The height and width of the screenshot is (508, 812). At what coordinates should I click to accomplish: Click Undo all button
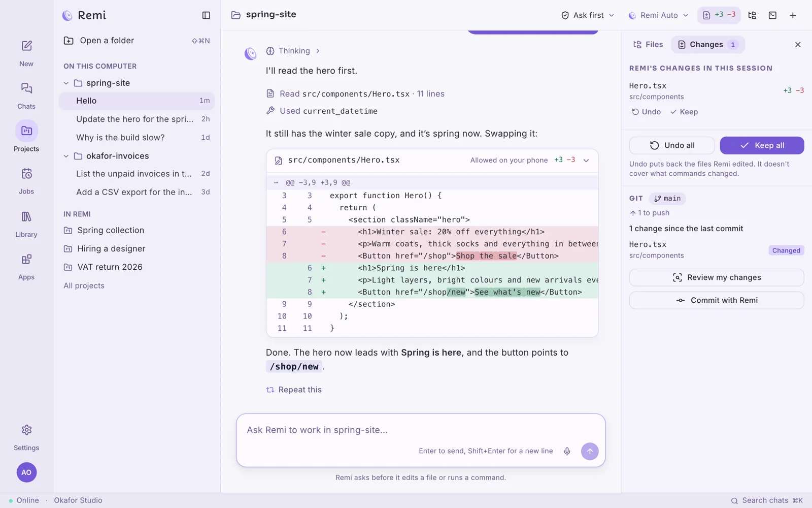click(672, 145)
